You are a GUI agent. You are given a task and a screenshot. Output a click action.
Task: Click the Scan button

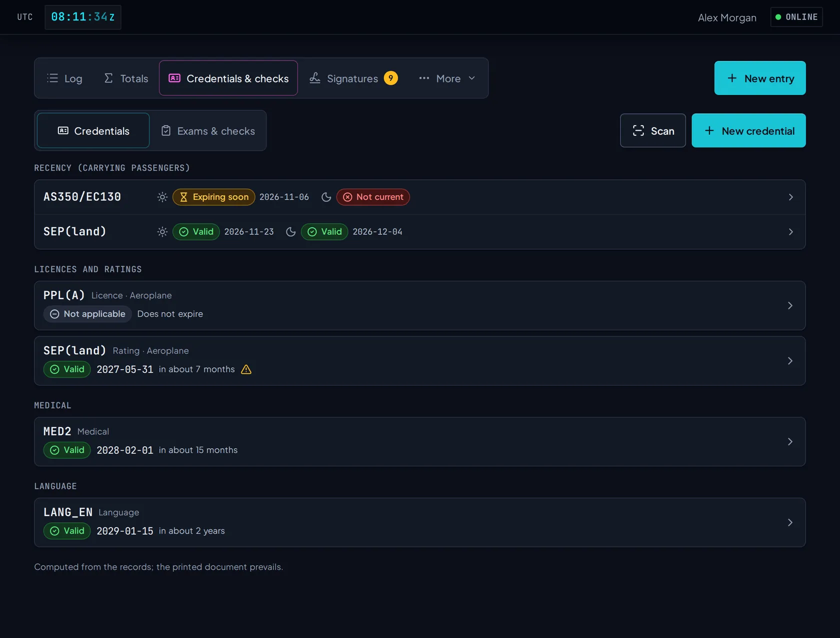[653, 130]
